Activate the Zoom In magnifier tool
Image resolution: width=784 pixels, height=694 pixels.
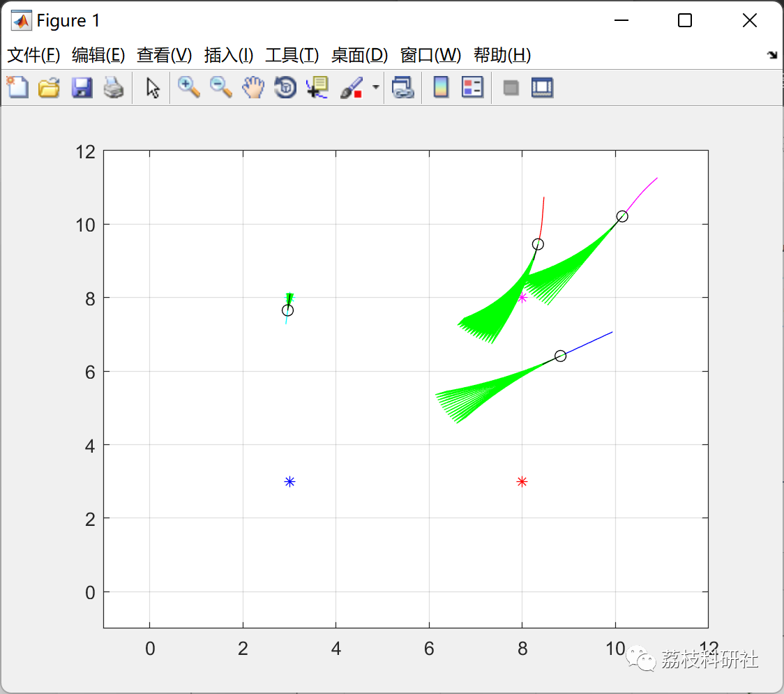189,87
